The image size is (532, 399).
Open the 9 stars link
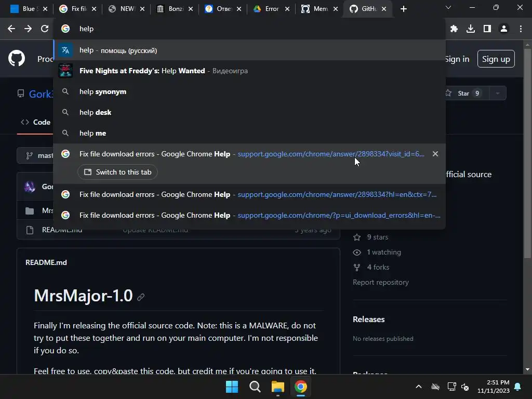[x=371, y=237]
